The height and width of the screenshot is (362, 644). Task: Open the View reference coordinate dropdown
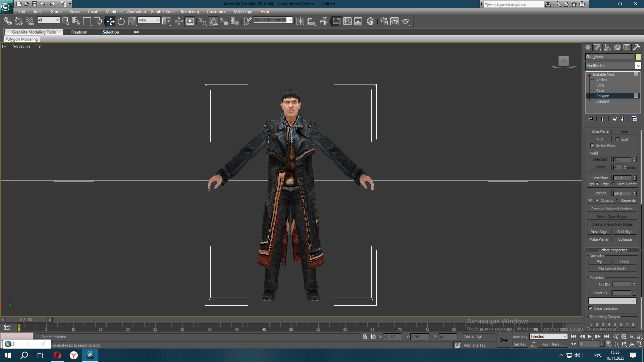point(149,20)
